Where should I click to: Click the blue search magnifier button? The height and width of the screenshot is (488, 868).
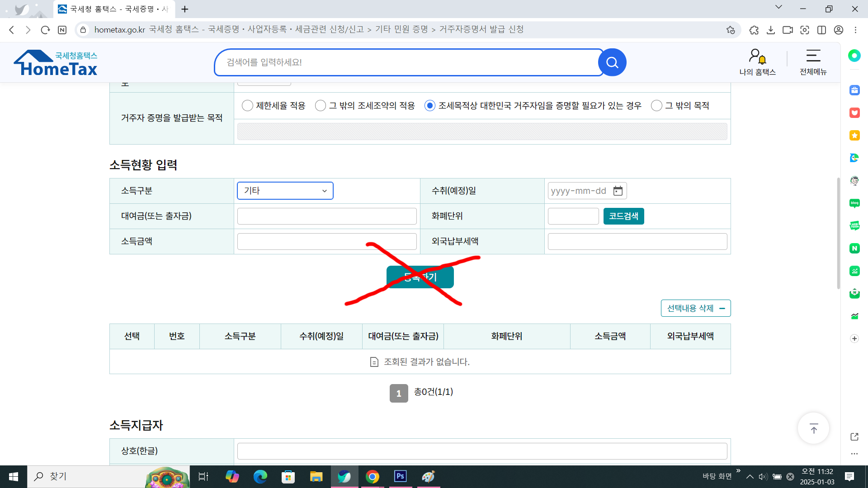click(612, 62)
